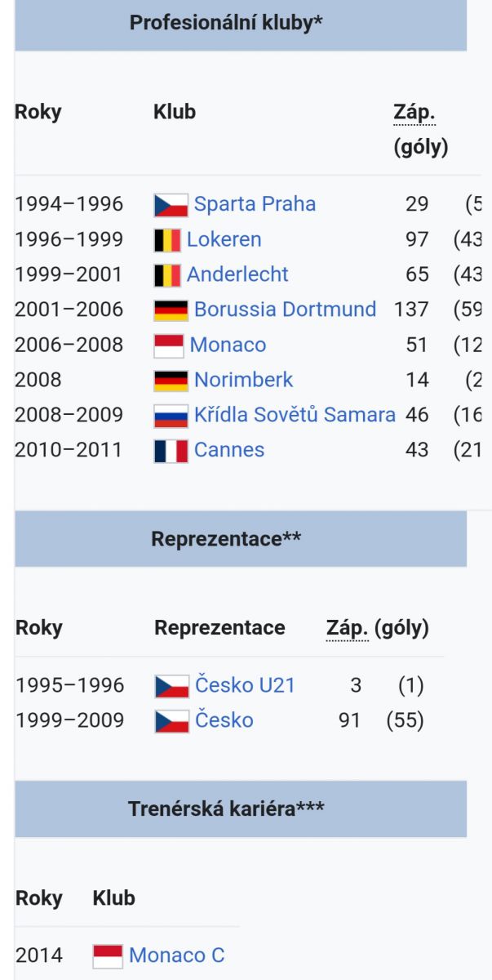Click the Belgian flag next to Anderlecht
The image size is (492, 980).
(167, 275)
